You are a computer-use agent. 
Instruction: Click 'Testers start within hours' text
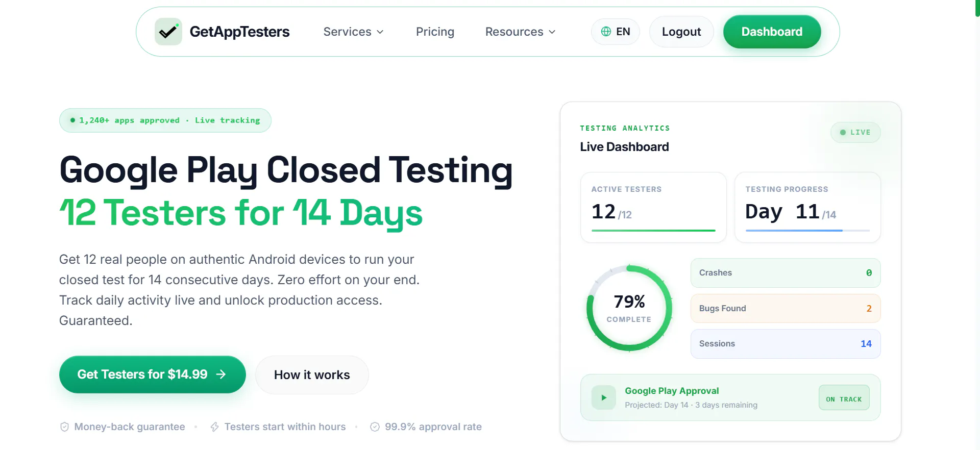[x=285, y=427]
